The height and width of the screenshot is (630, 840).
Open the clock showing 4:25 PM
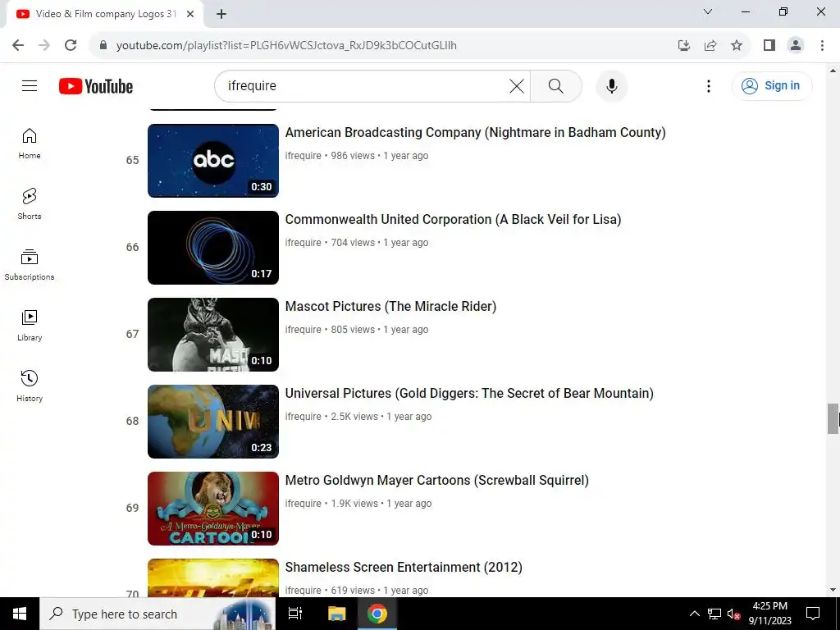(x=769, y=614)
